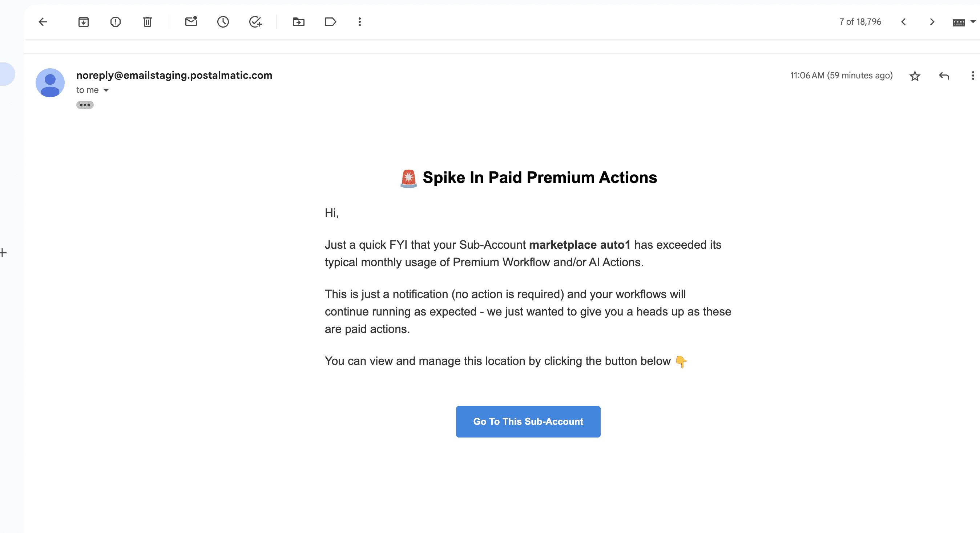Report this message as spam
This screenshot has height=533, width=980.
pos(115,22)
